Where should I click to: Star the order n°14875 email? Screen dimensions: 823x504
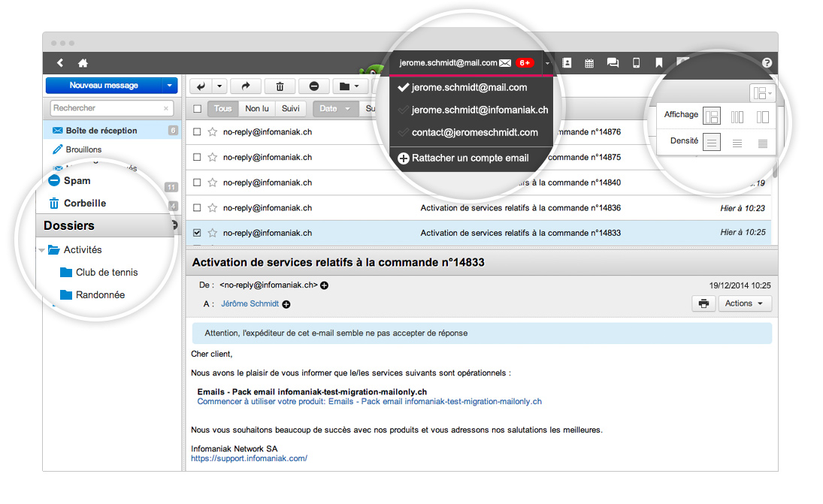click(213, 157)
